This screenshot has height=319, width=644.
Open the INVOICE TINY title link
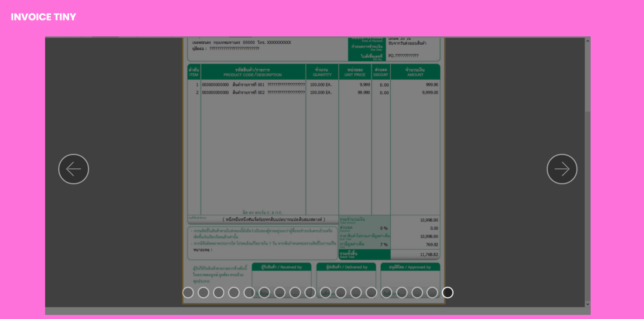click(44, 17)
